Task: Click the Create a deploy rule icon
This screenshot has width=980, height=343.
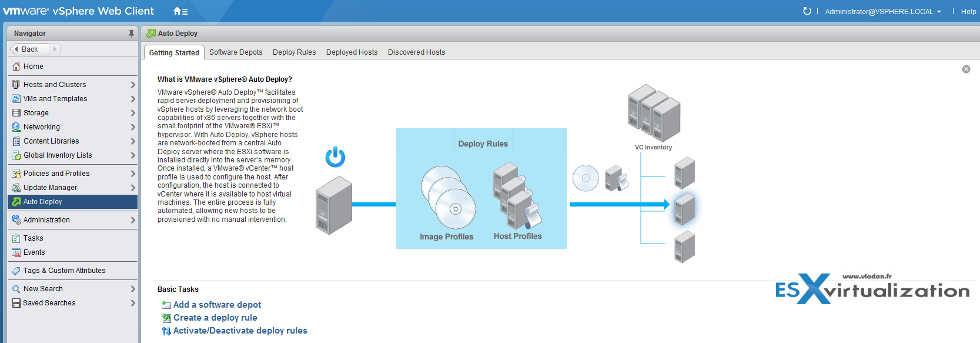Action: 166,318
